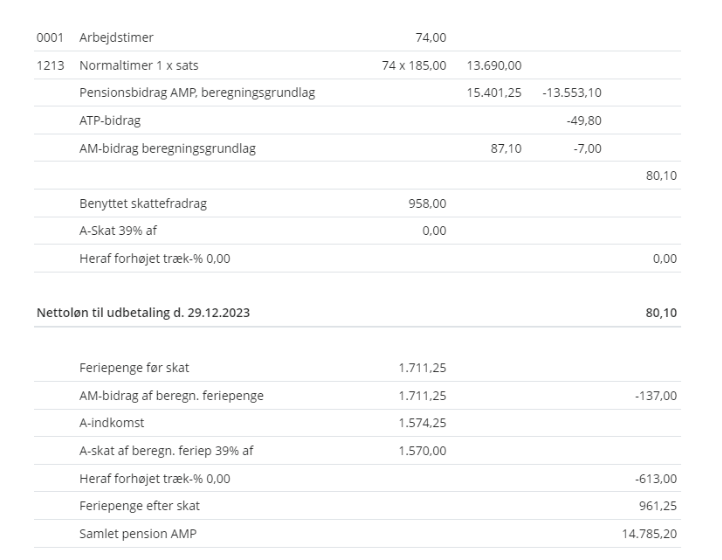Click AM-bidrag beregningsgrundlag label
The image size is (722, 560).
click(x=167, y=149)
